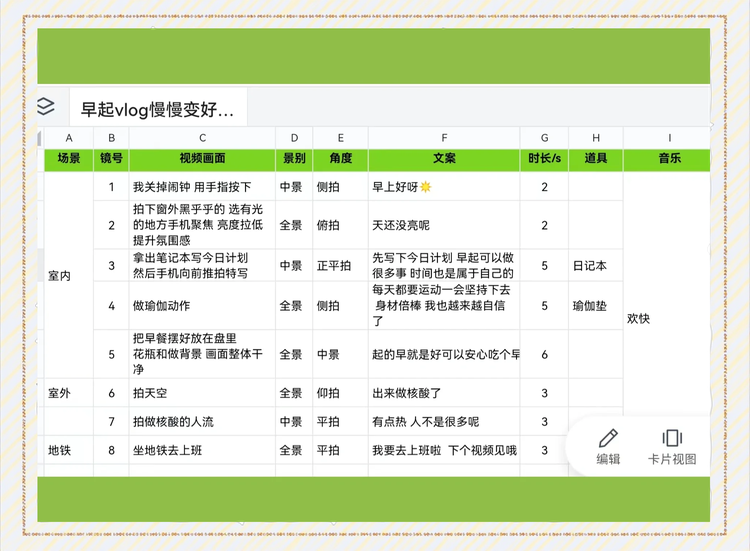This screenshot has width=750, height=551.
Task: Select cell 拍做核酸的人流
Action: (202, 421)
